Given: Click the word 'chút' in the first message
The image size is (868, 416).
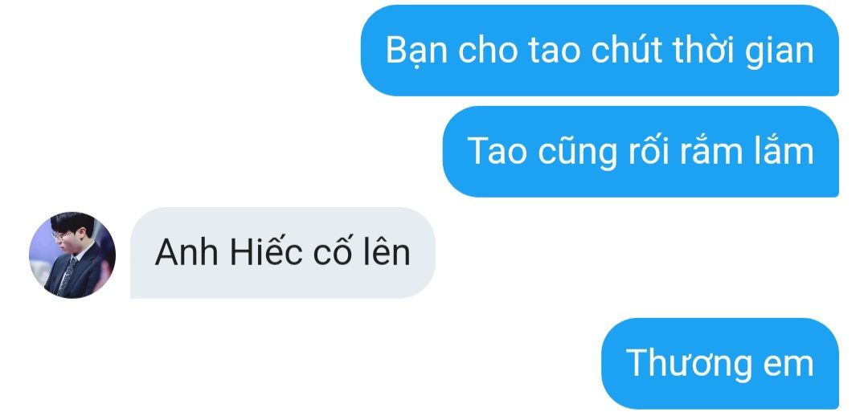Looking at the screenshot, I should click(x=627, y=51).
